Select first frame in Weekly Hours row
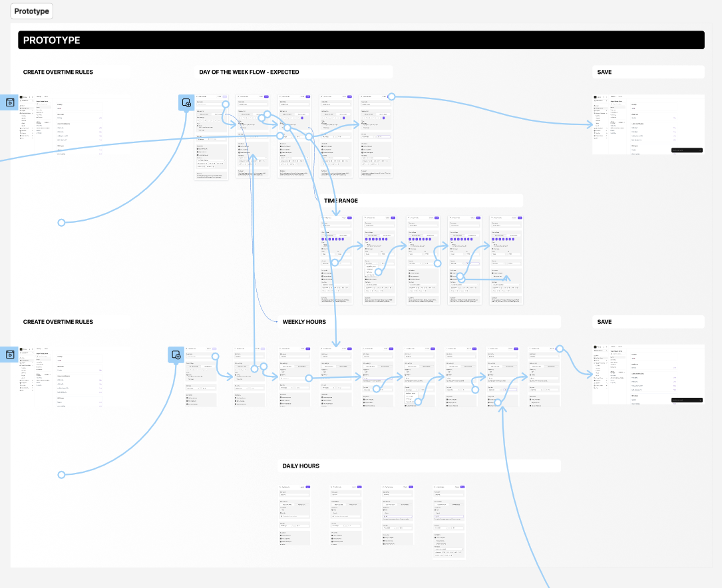 point(201,377)
